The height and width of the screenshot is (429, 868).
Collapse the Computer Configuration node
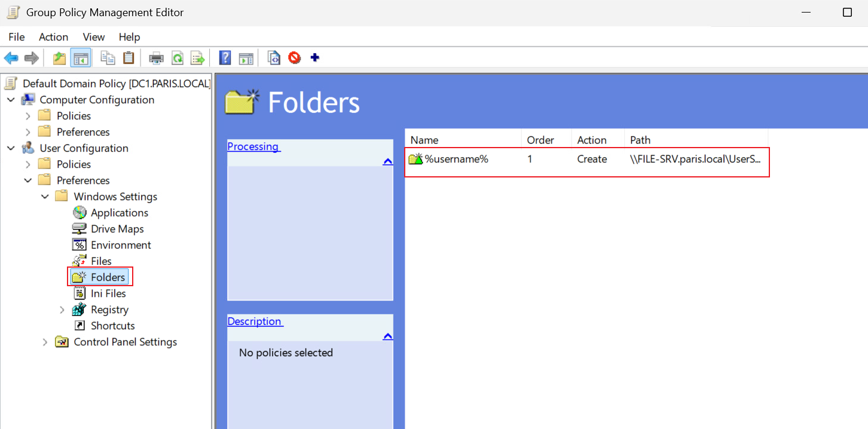[11, 100]
